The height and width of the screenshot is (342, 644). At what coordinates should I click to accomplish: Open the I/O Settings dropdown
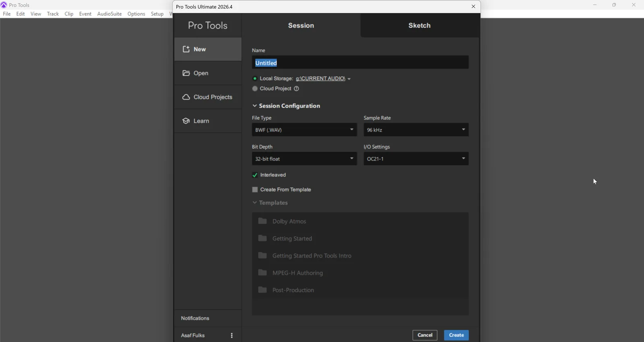click(x=416, y=159)
